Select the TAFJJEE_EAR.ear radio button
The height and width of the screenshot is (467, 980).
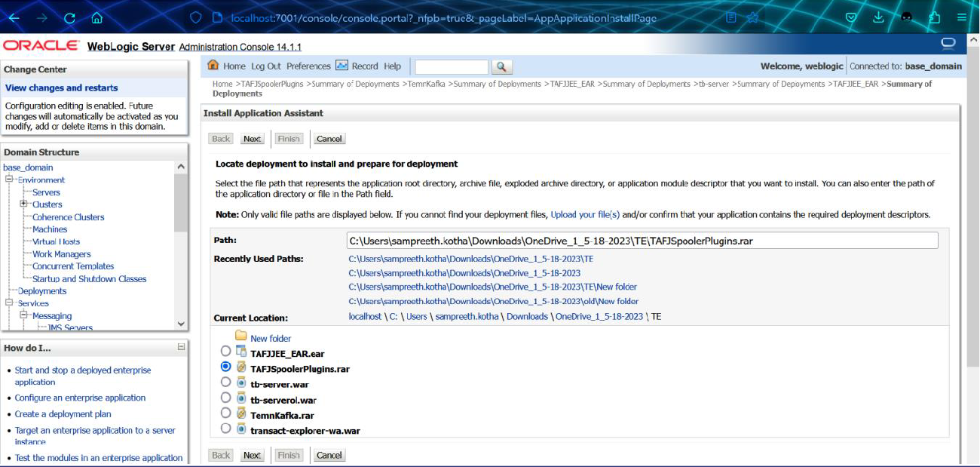(x=226, y=352)
